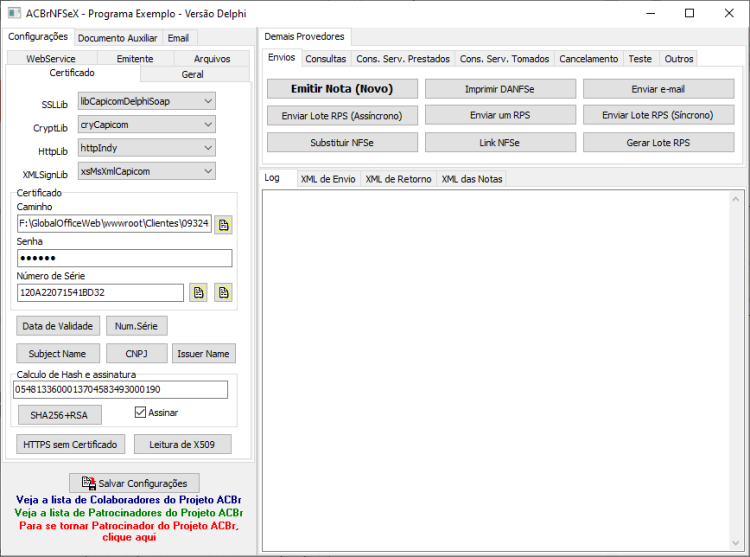Toggle the Assinar checkbox
The image size is (750, 557).
pyautogui.click(x=140, y=412)
